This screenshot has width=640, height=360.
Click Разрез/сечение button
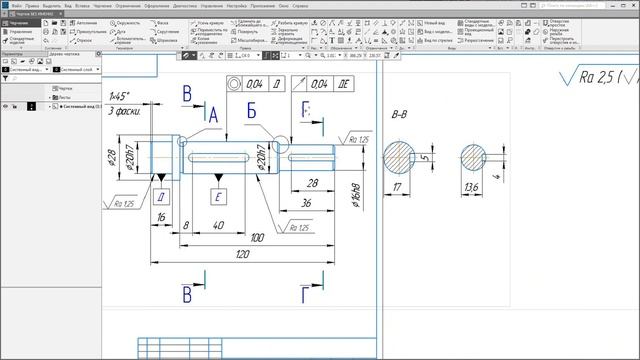coord(476,40)
